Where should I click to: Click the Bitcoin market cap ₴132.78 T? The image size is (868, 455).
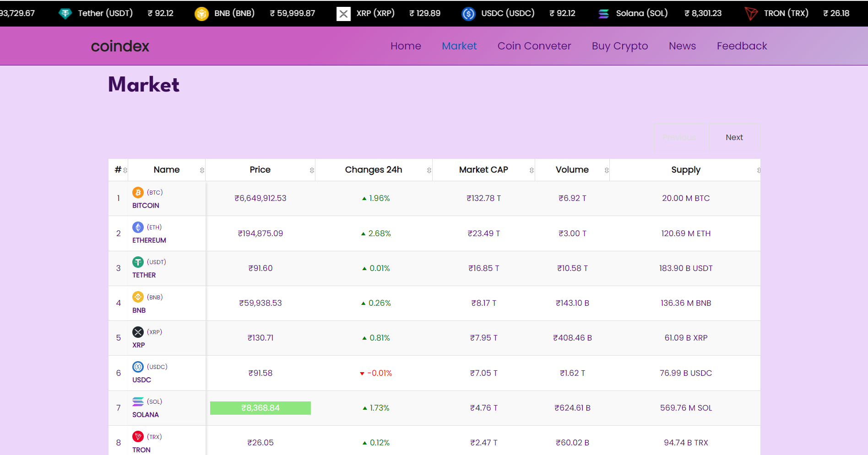pos(484,198)
